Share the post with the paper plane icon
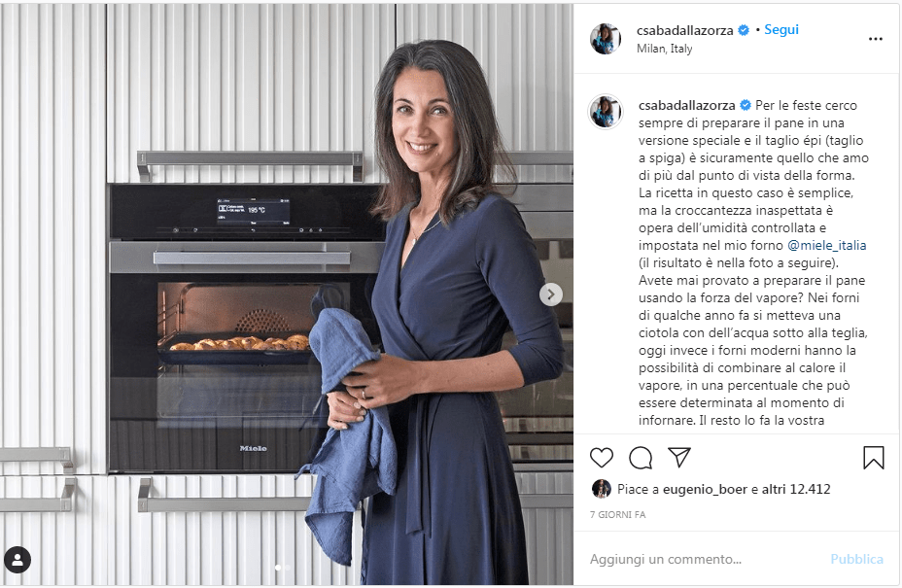This screenshot has width=902, height=588. 679,457
